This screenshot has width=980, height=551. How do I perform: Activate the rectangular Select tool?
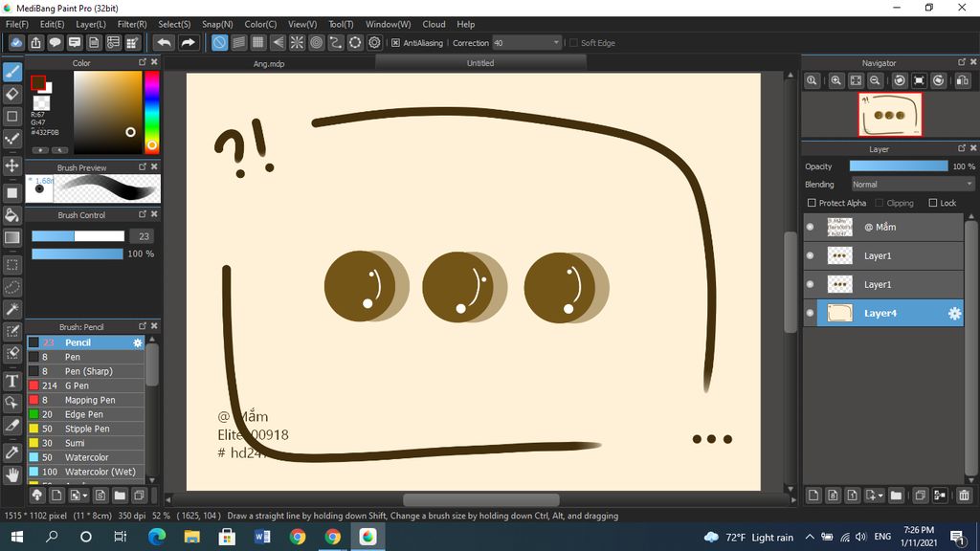pyautogui.click(x=11, y=265)
